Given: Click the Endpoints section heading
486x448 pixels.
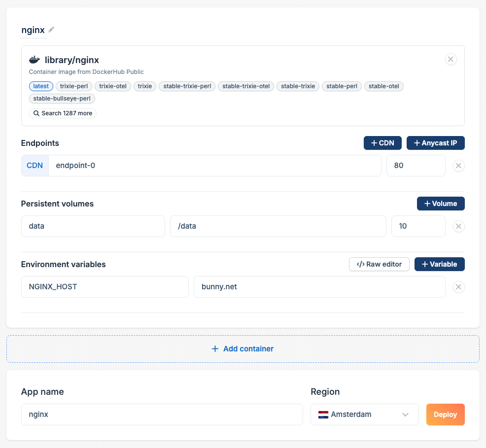Looking at the screenshot, I should (40, 143).
